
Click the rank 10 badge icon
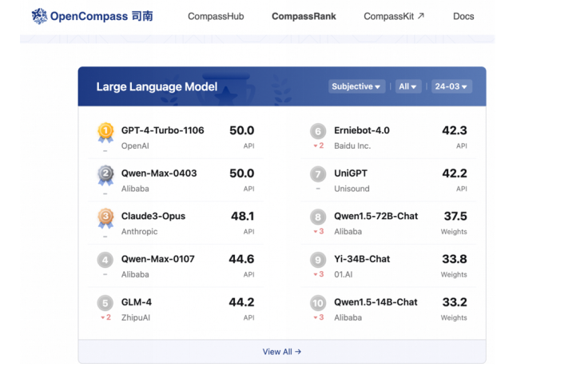[x=318, y=303]
